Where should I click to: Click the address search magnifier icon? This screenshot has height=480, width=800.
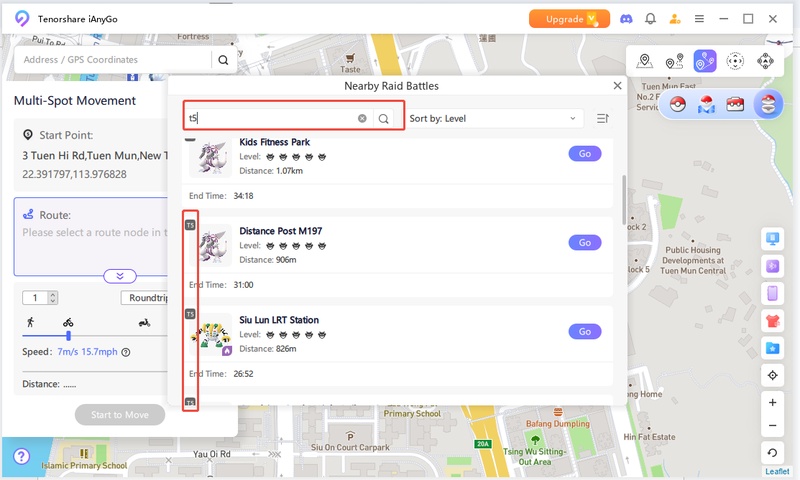click(223, 60)
